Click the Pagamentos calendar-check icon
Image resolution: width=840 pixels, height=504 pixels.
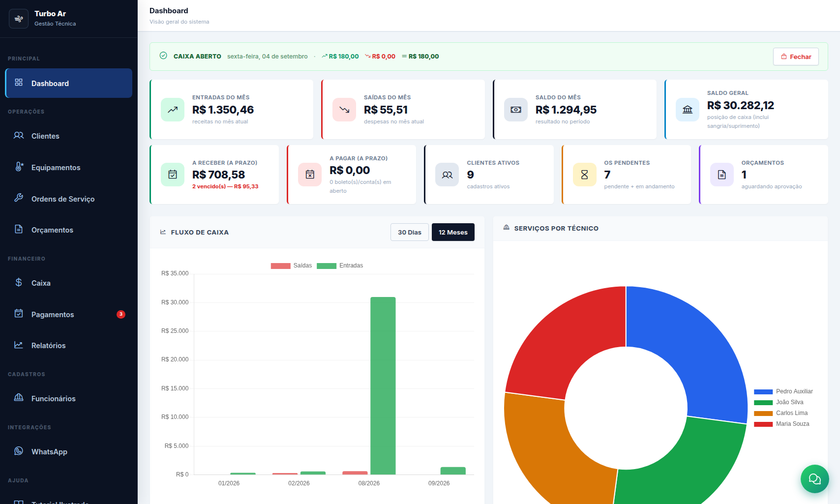[x=19, y=314]
